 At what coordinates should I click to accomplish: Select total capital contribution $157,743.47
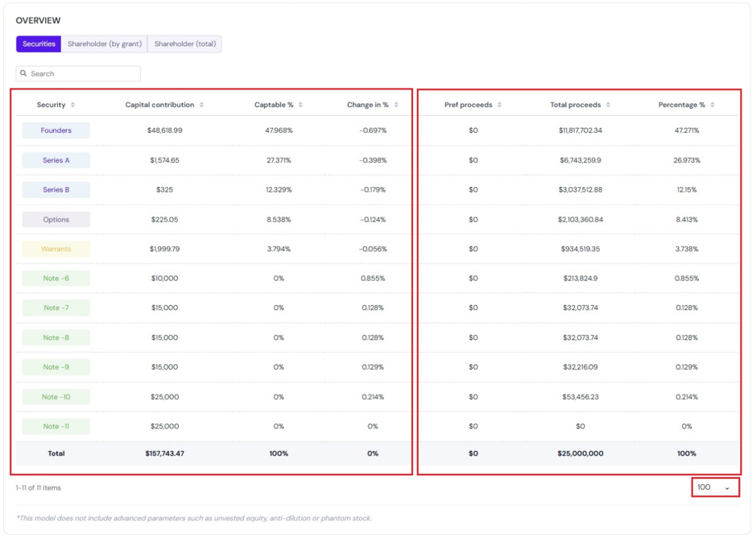pos(165,453)
